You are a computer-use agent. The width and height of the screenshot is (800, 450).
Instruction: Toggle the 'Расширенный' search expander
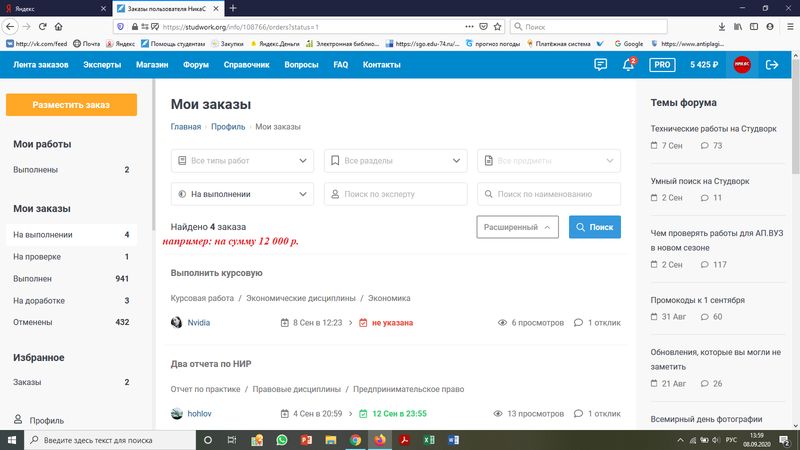coord(517,227)
